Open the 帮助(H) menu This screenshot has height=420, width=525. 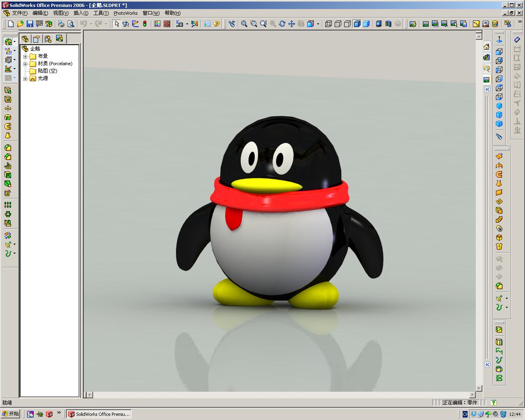(x=173, y=13)
